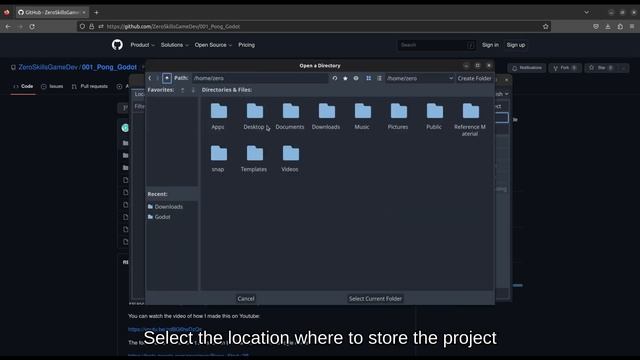Open GitHub Open Source menu
This screenshot has width=640, height=360.
pos(213,45)
